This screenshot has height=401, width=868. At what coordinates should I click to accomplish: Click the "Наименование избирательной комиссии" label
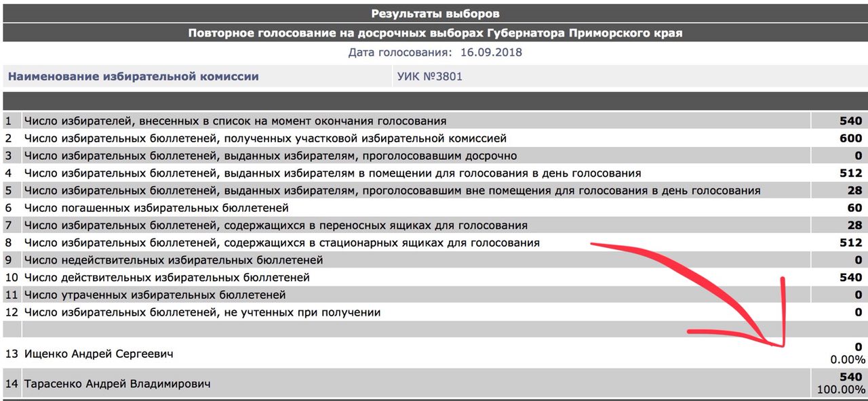click(x=134, y=77)
